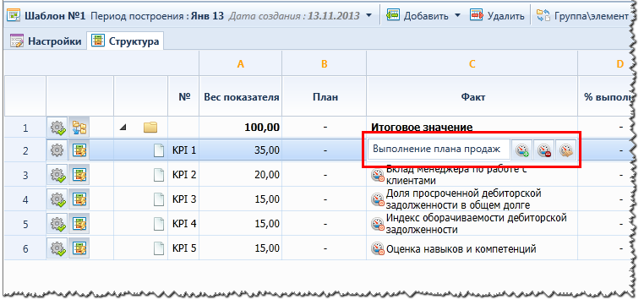Collapse the root folder tree triangle
This screenshot has height=305, width=644.
point(122,128)
